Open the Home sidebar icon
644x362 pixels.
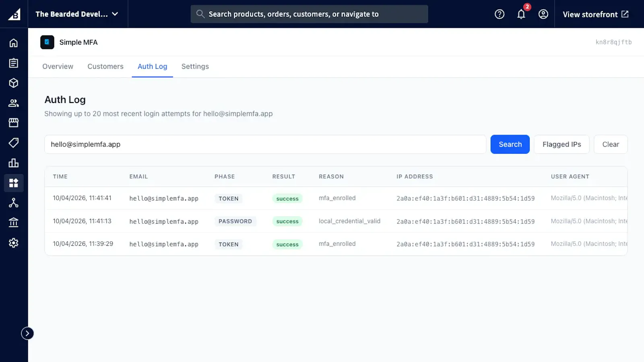coord(14,43)
